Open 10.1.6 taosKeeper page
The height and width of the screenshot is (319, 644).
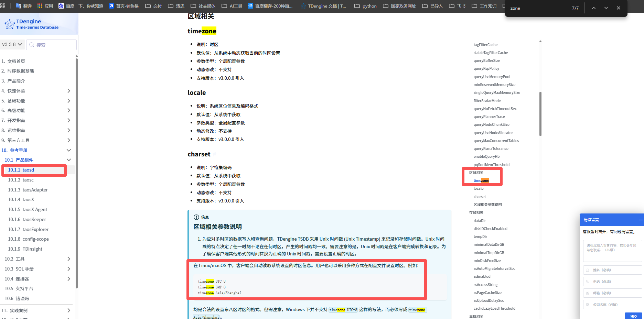click(x=27, y=219)
